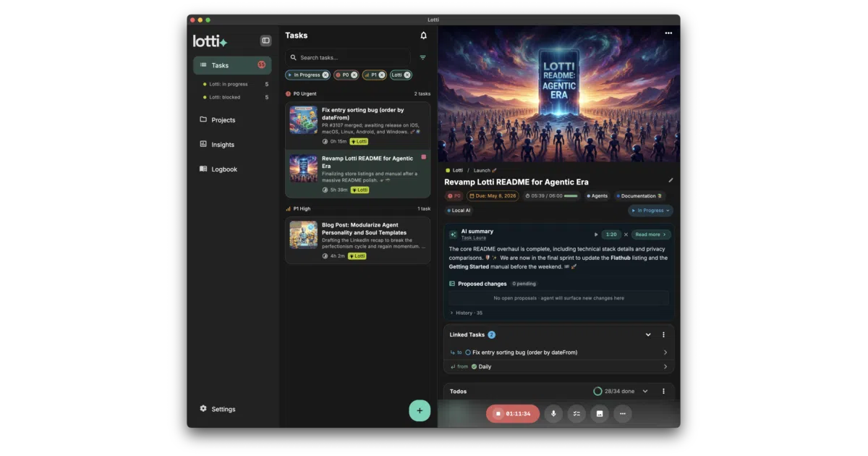Click the Proposed changes icon
Viewport: 868px width, 456px height.
click(x=452, y=284)
